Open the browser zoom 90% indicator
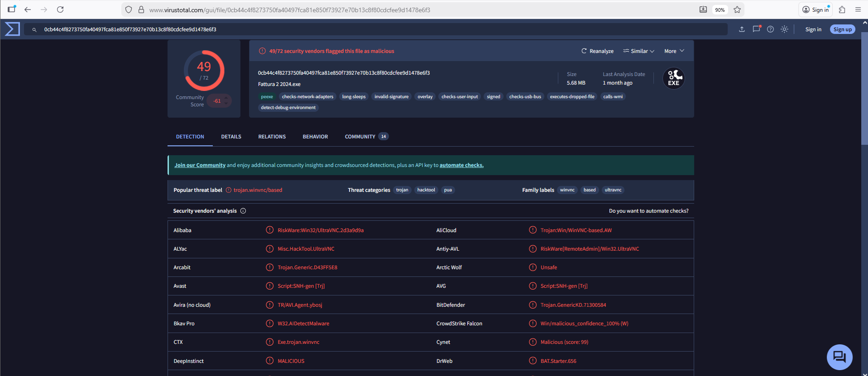This screenshot has width=868, height=376. [719, 10]
